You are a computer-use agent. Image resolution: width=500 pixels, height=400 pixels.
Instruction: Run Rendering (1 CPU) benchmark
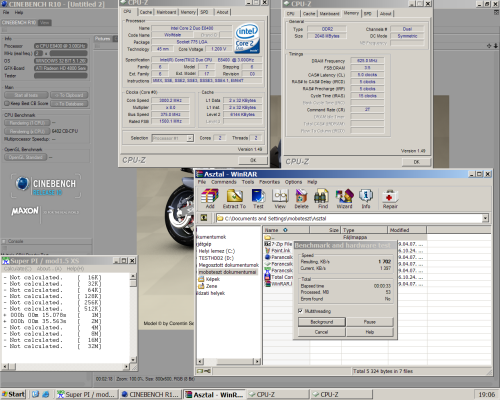tap(27, 123)
